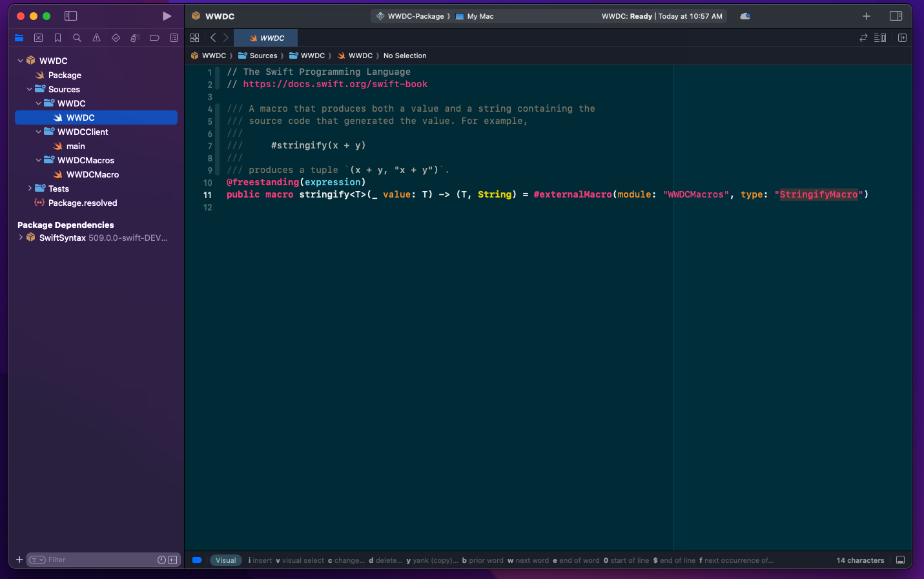924x579 pixels.
Task: Click the "StringifyMacro" string literal
Action: coord(819,194)
